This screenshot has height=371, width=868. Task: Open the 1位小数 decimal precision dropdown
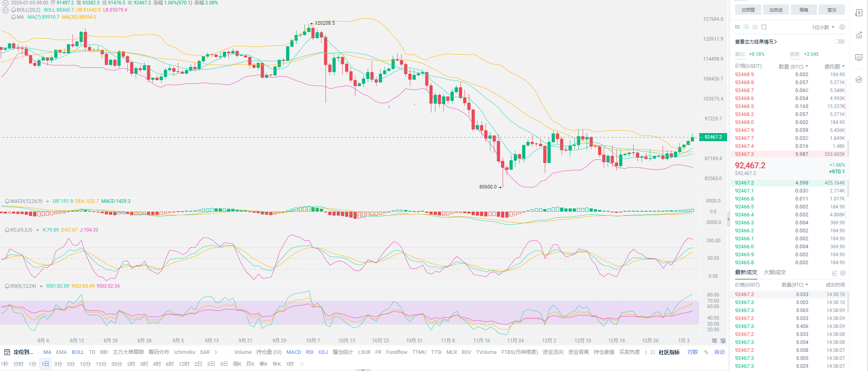[823, 27]
